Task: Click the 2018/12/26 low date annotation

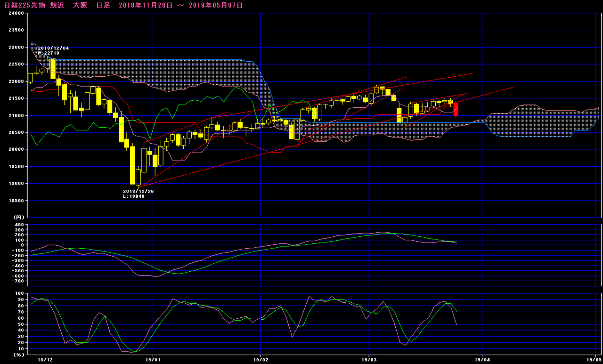Action: point(139,191)
